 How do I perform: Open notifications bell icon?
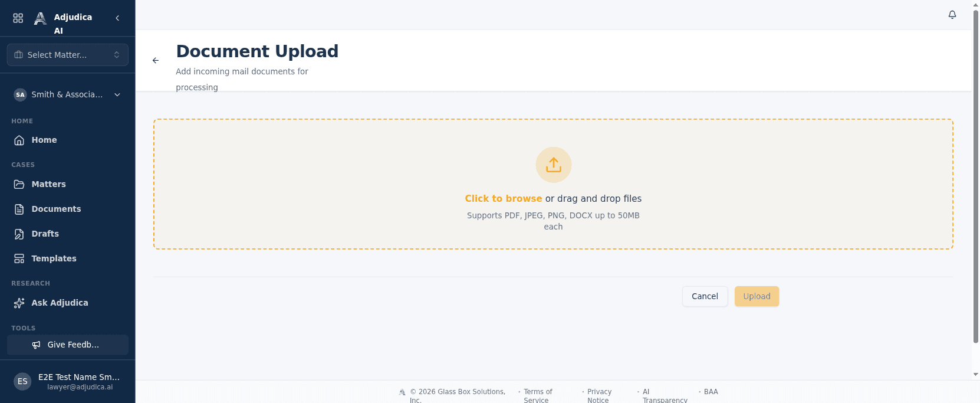952,15
